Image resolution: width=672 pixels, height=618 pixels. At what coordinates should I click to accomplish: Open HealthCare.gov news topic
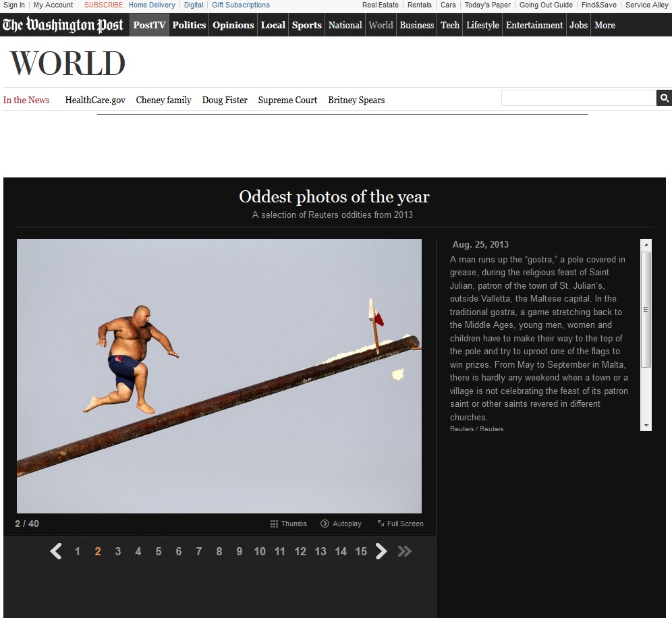(95, 100)
